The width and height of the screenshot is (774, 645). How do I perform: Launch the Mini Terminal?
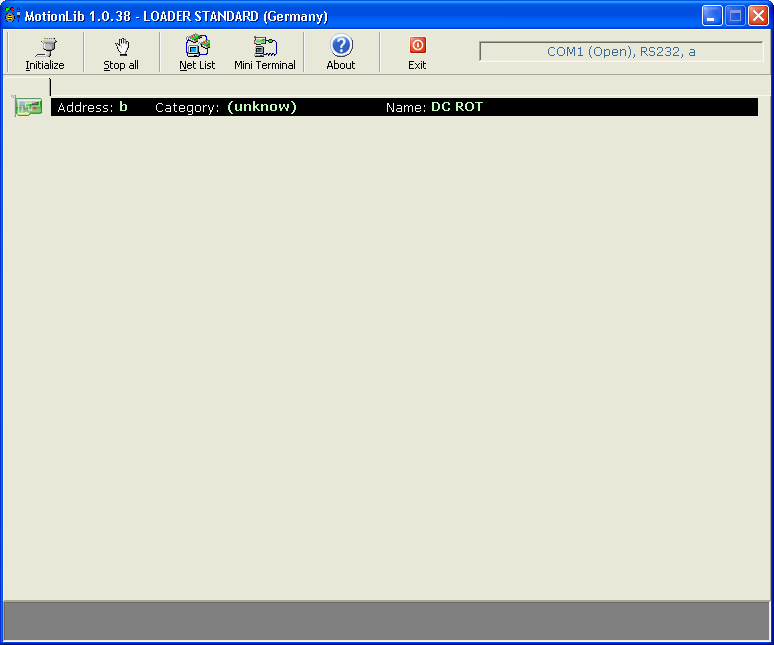265,53
